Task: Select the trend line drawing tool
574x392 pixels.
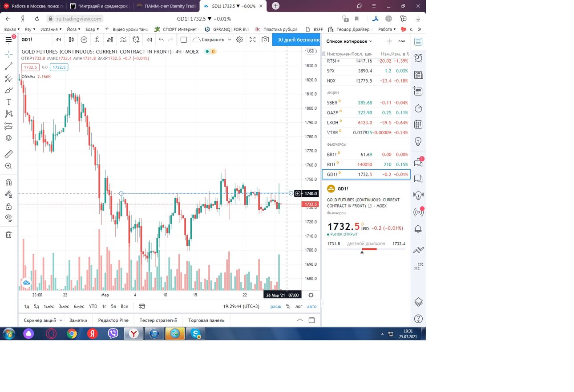Action: (x=8, y=66)
